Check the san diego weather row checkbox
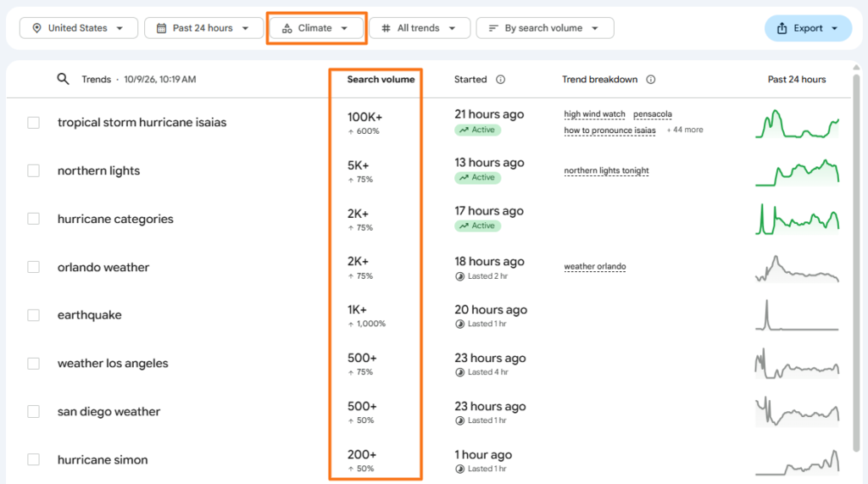868x484 pixels. 34,411
